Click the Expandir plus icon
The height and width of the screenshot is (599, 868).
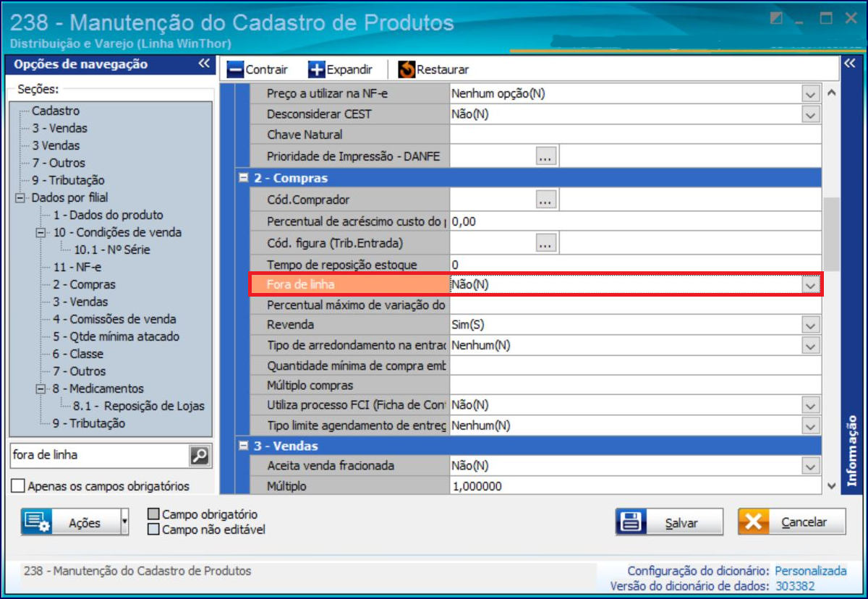point(317,70)
